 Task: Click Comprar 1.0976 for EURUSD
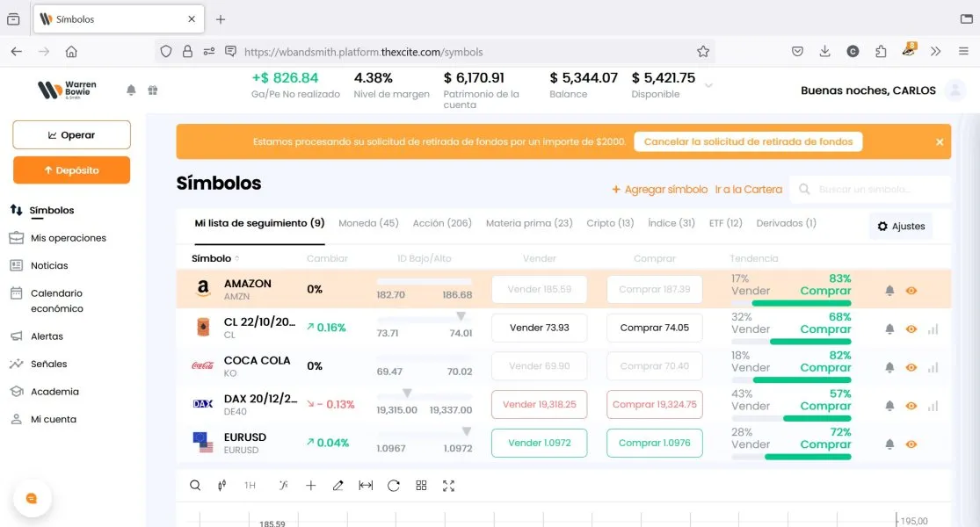[655, 443]
